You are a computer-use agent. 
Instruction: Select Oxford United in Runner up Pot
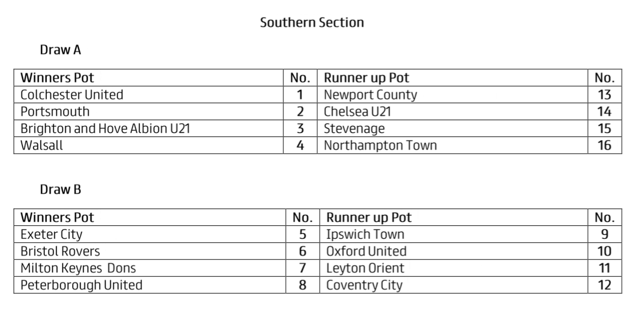366,251
